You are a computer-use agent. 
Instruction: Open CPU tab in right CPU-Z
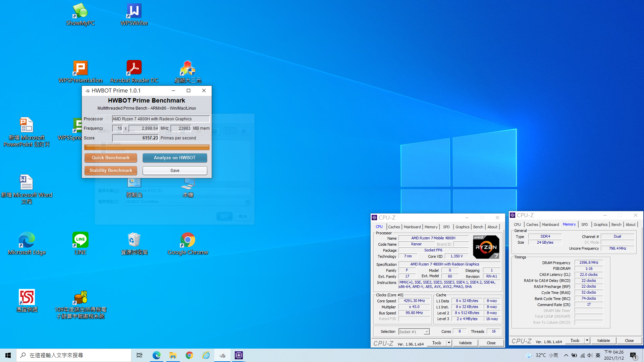tap(518, 225)
